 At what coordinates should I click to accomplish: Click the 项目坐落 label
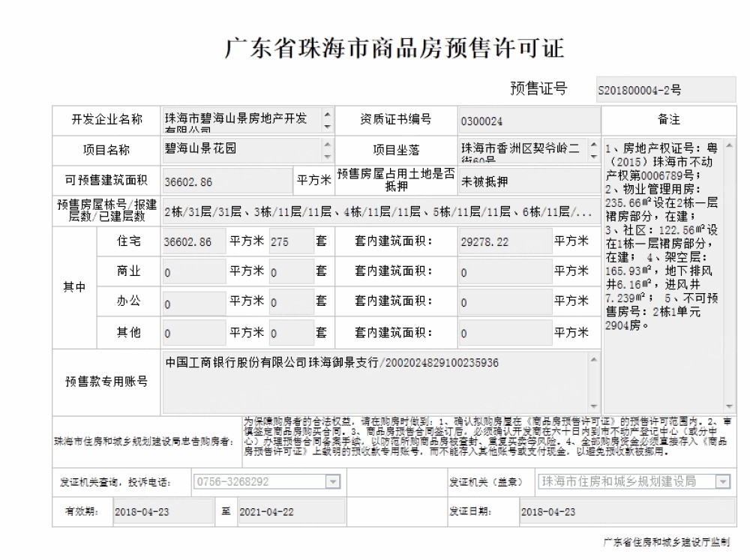pyautogui.click(x=396, y=150)
